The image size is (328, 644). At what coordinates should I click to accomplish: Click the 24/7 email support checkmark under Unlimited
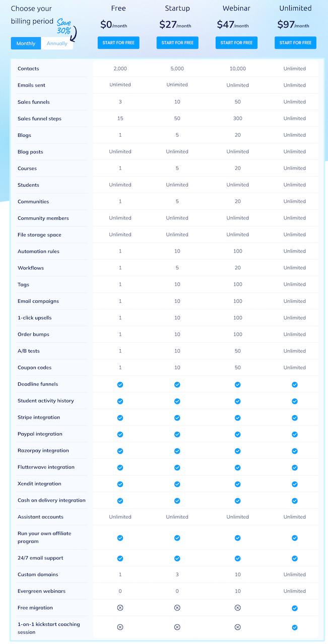(295, 558)
